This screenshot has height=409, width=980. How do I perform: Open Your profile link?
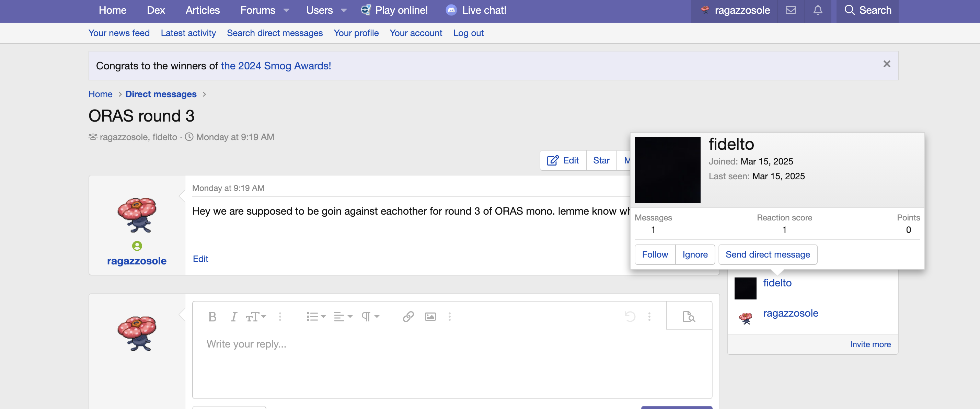pos(356,33)
